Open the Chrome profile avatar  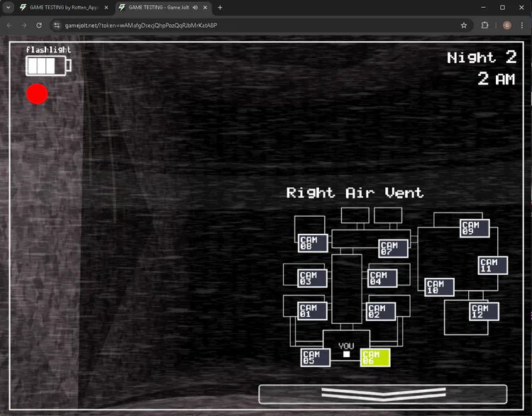point(507,26)
